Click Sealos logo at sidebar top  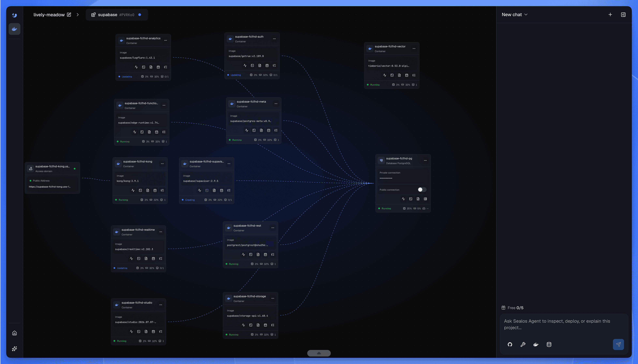(x=14, y=15)
